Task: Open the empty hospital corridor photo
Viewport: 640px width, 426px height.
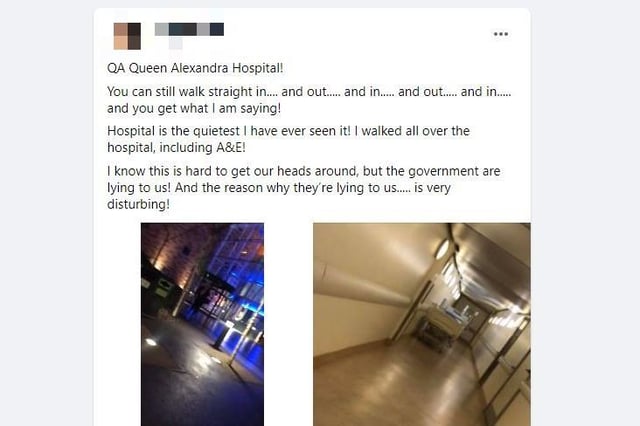Action: click(422, 324)
